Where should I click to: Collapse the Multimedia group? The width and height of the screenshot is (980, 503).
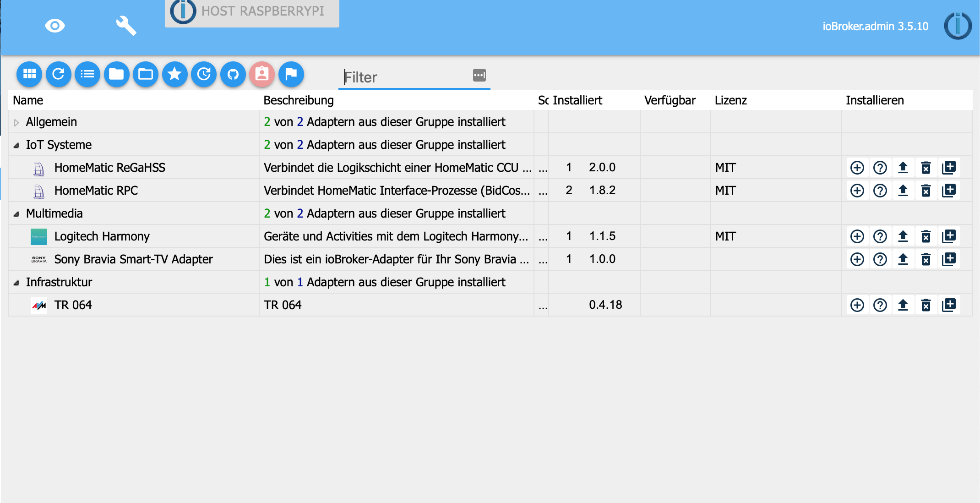coord(16,213)
